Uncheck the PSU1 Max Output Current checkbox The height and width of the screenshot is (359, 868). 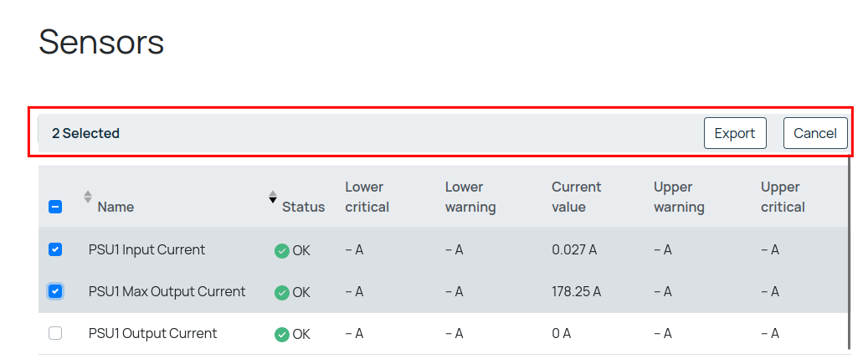click(x=55, y=291)
